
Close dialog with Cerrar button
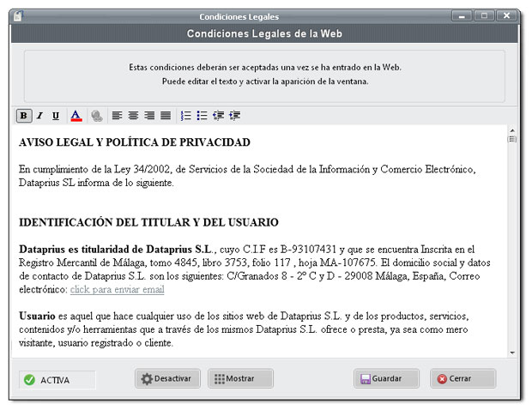point(463,378)
